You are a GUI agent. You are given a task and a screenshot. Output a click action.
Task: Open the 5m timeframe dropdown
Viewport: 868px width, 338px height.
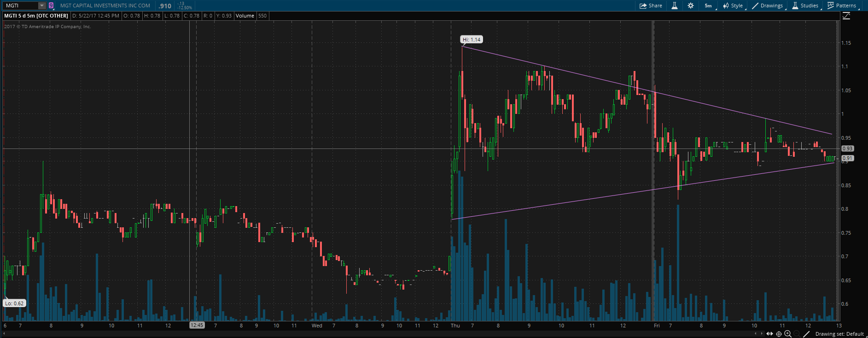tap(709, 6)
